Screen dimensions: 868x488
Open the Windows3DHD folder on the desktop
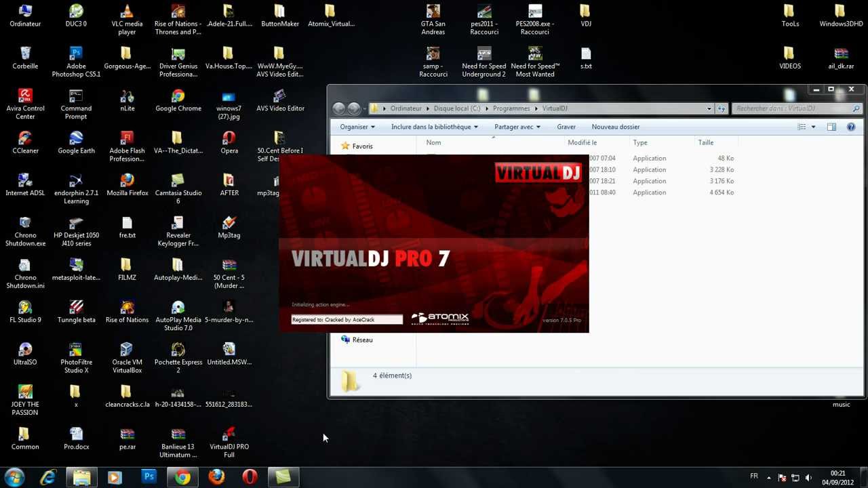pos(841,16)
